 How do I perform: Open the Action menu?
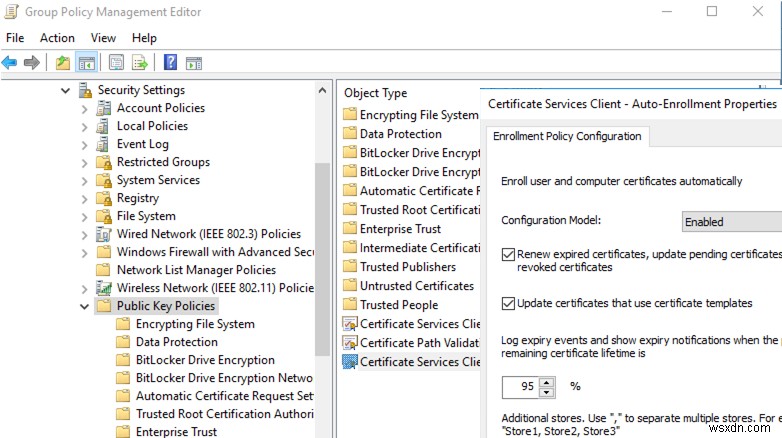57,38
